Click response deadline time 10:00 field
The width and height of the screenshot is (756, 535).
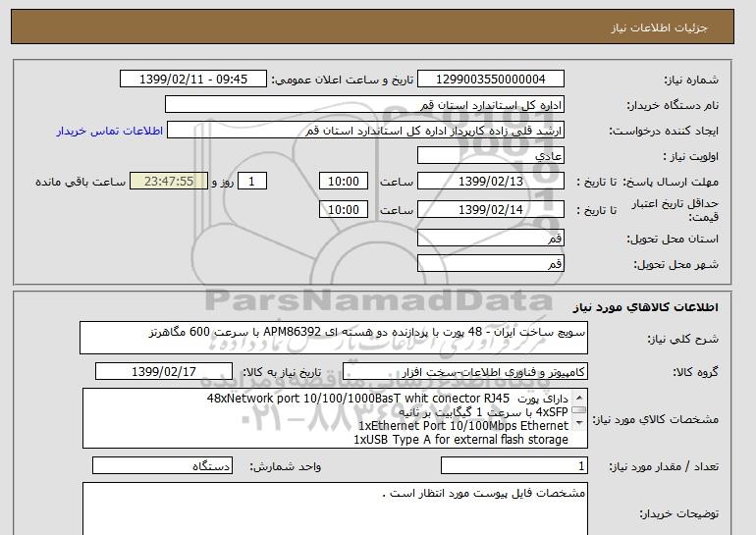tap(344, 182)
